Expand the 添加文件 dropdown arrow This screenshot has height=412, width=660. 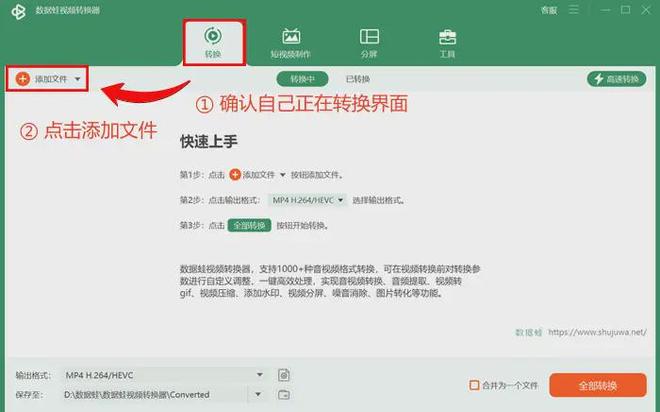77,79
